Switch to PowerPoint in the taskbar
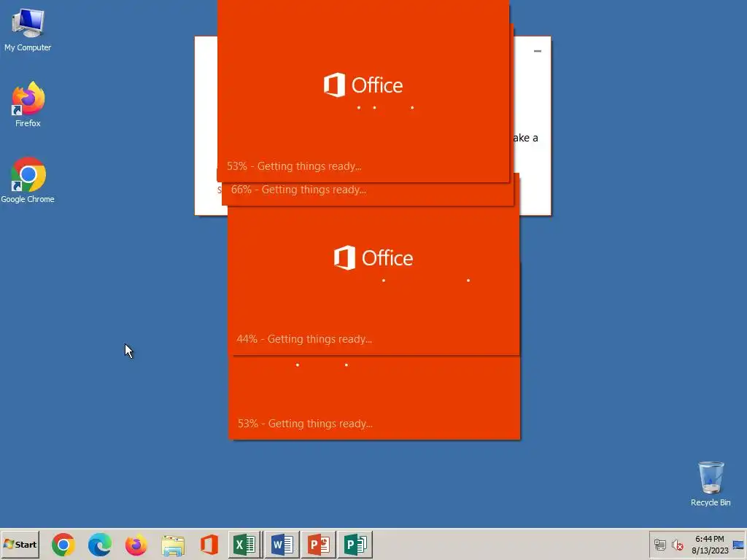 point(319,544)
